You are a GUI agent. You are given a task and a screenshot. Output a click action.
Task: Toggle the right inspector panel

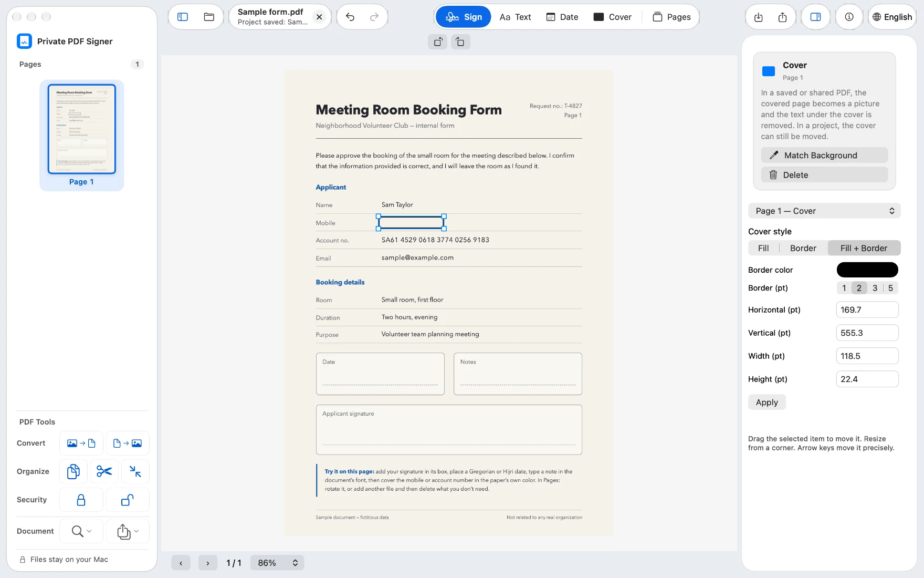pyautogui.click(x=815, y=17)
